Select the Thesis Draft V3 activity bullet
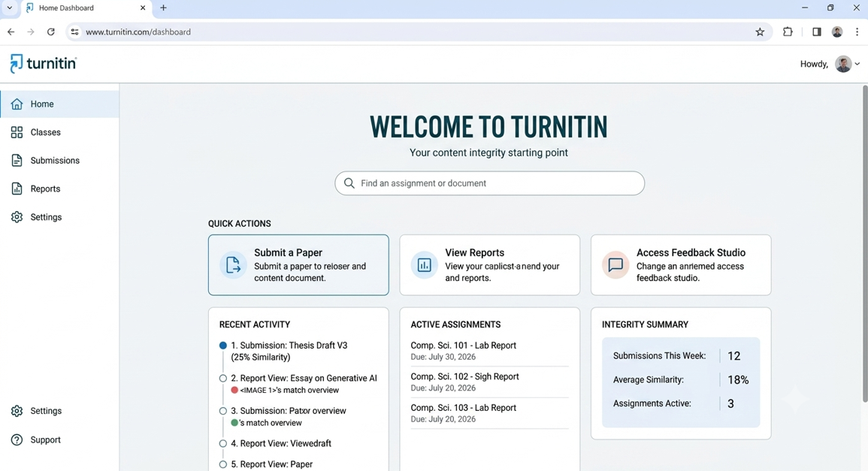 (x=223, y=346)
